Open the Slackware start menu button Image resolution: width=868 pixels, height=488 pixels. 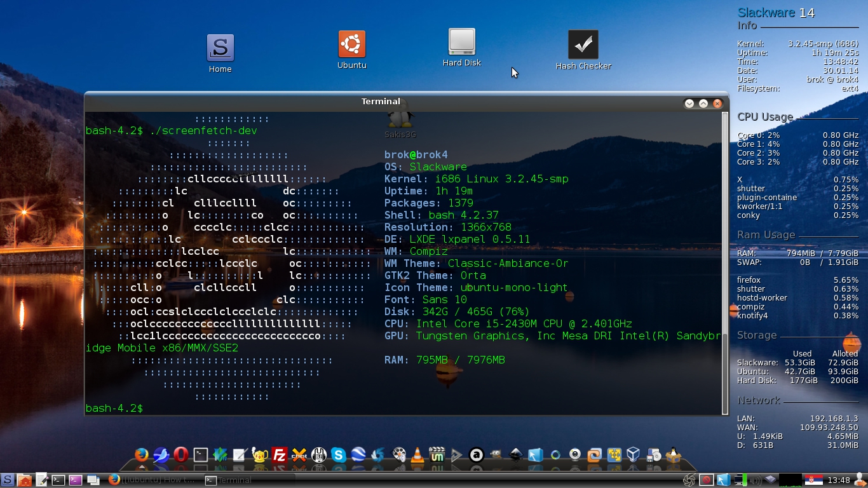[x=8, y=480]
